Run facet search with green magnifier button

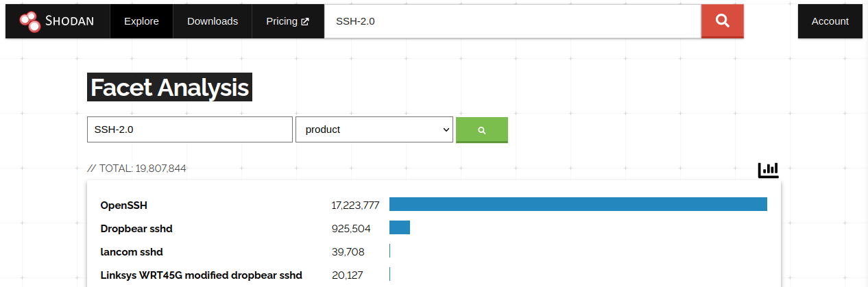[481, 129]
